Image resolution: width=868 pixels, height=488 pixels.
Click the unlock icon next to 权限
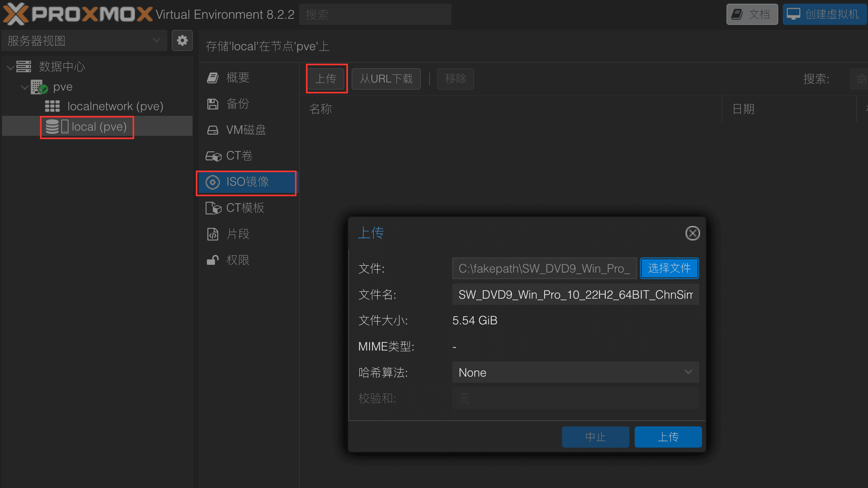(213, 260)
